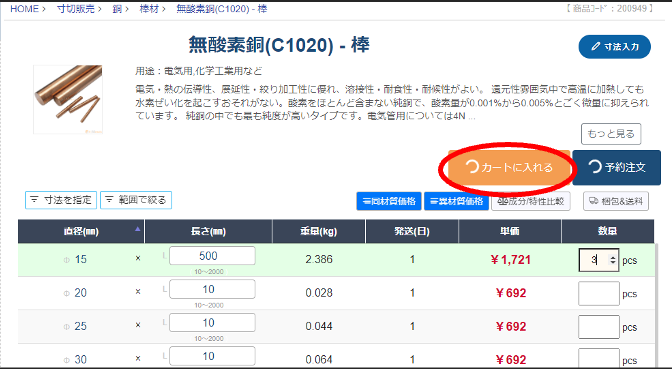Open 棒材 breadcrumb link

149,9
